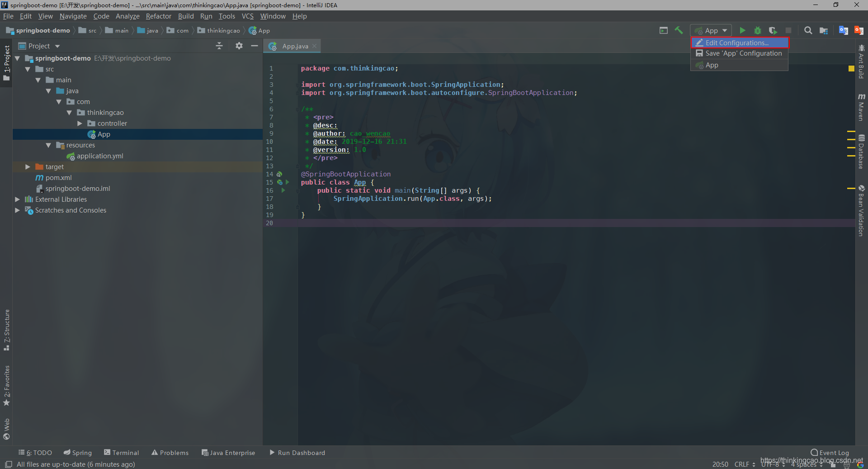This screenshot has height=469, width=868.
Task: Click the grey Stop square icon
Action: coord(788,30)
